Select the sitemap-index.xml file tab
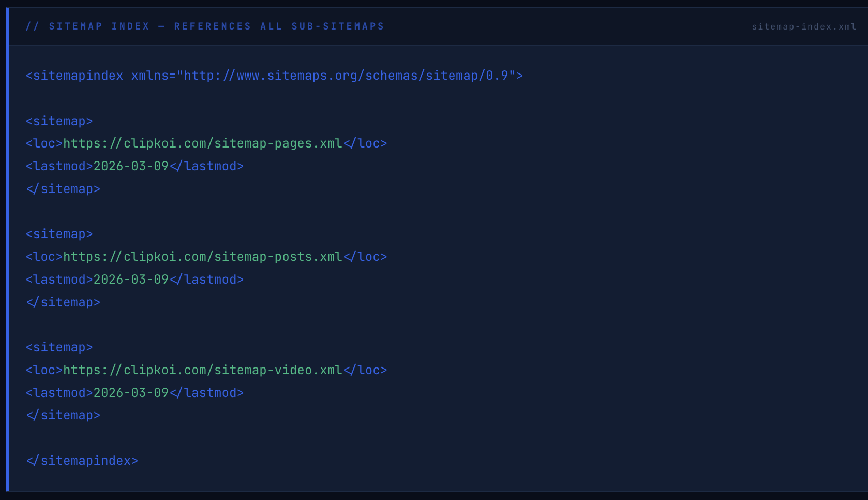Screen dimensions: 868x500 (x=804, y=26)
